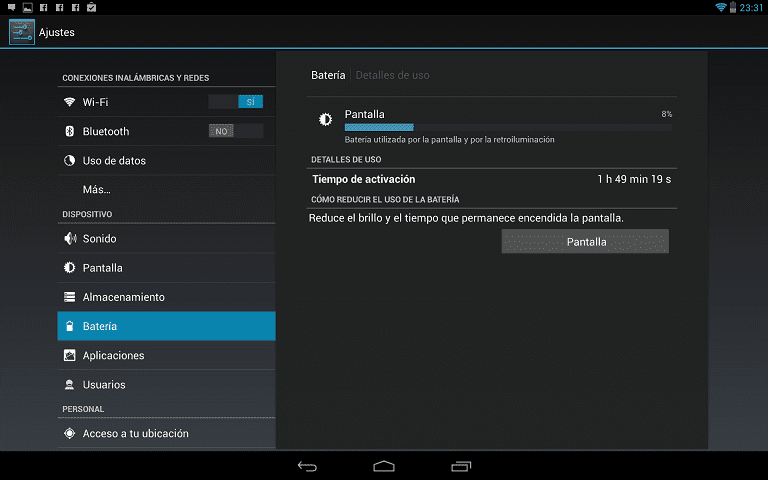Open the Bluetooth settings entry
768x480 pixels.
167,131
